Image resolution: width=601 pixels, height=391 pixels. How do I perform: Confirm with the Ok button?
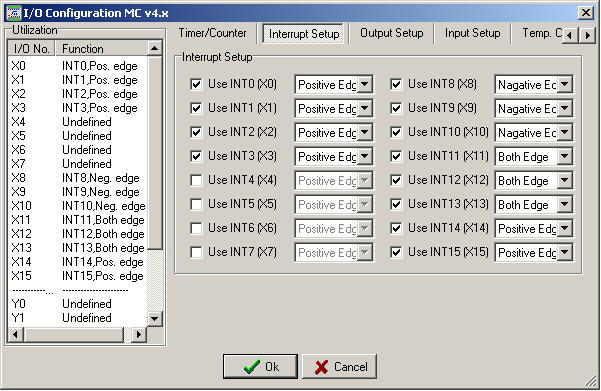[x=260, y=366]
